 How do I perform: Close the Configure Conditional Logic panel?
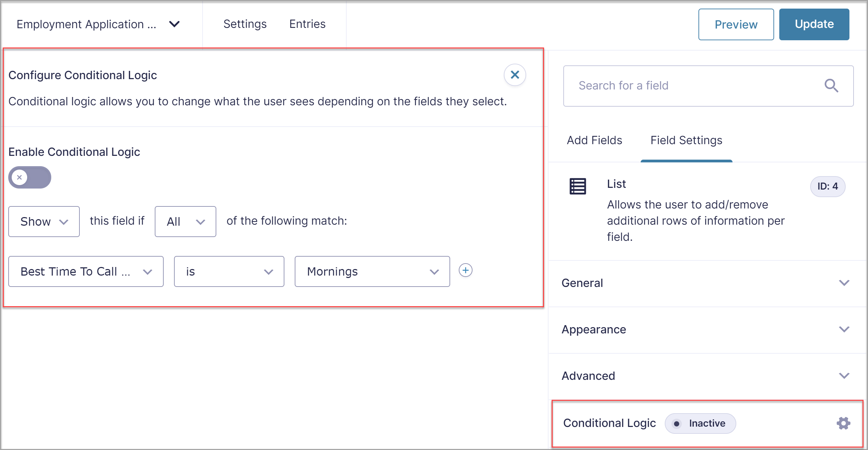(514, 75)
